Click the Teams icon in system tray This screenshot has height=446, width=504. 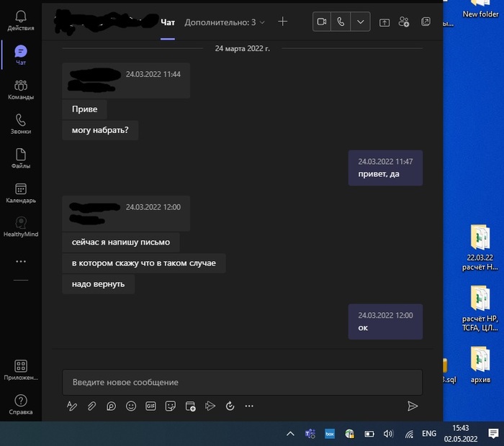310,434
